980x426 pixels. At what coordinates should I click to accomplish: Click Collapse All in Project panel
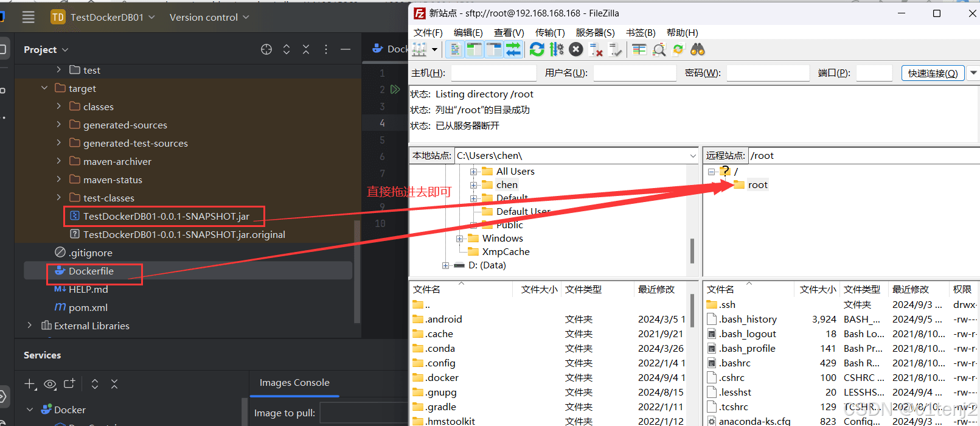(x=306, y=49)
